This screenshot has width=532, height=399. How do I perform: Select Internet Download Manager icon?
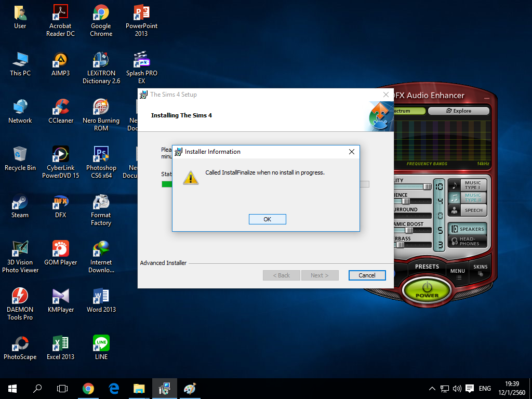(101, 257)
